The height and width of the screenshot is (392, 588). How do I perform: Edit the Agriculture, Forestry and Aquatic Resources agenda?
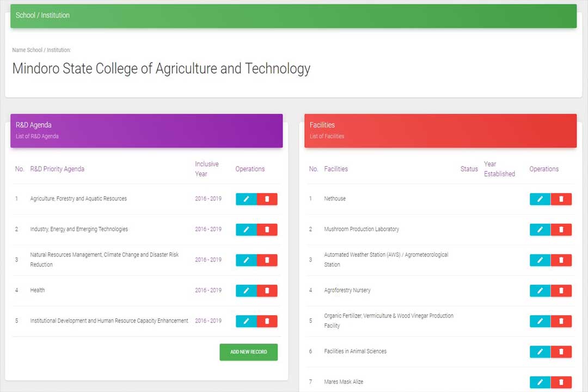(x=246, y=199)
